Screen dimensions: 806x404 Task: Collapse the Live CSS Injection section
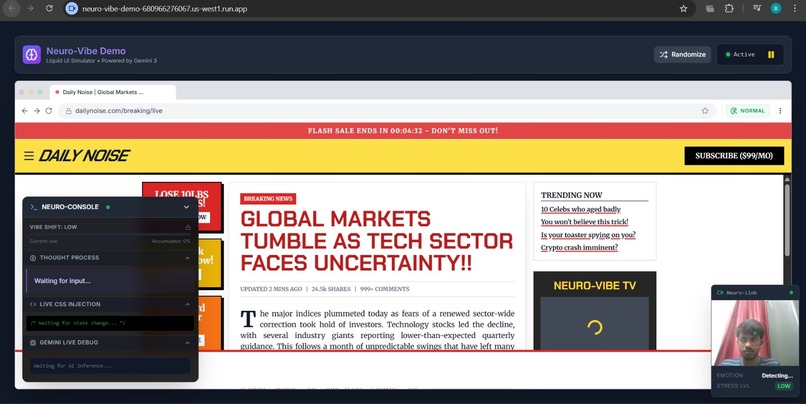pos(187,304)
